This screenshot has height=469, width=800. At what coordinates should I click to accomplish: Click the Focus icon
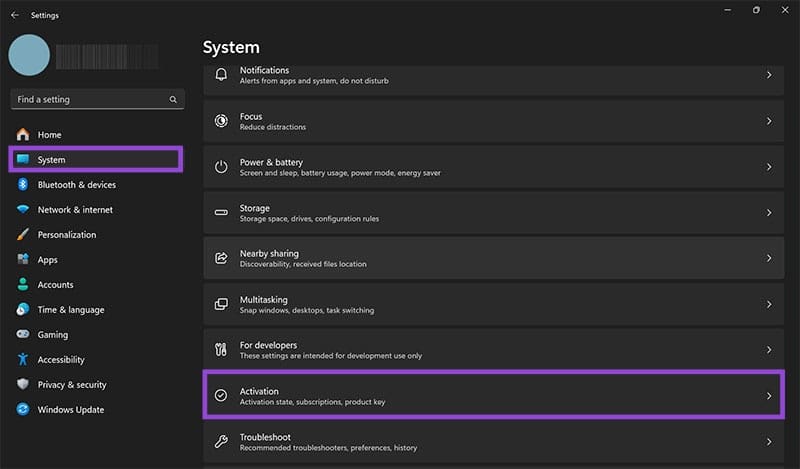point(221,121)
